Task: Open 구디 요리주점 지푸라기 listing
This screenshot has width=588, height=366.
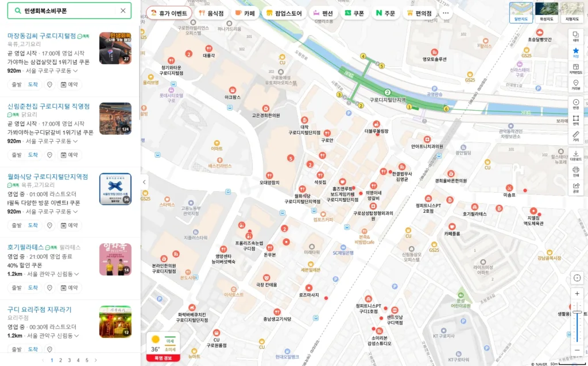Action: [x=40, y=309]
